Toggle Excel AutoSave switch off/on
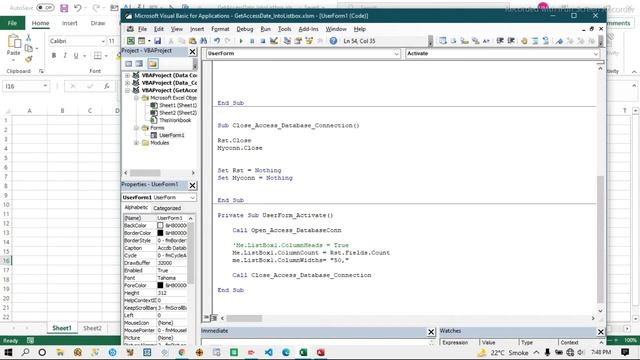The image size is (640, 360). (x=45, y=7)
